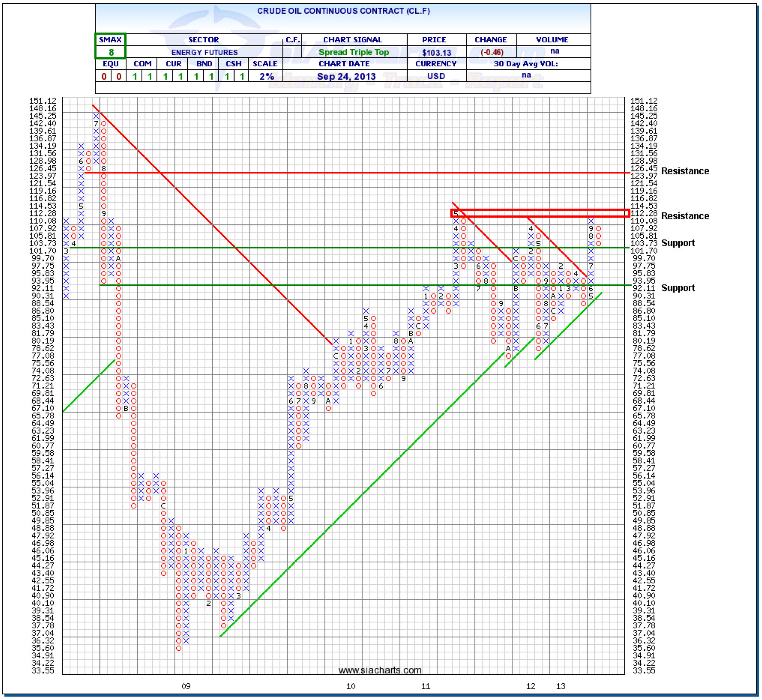This screenshot has height=700, width=762.
Task: Click the 09 year marker on the axis
Action: (x=186, y=686)
